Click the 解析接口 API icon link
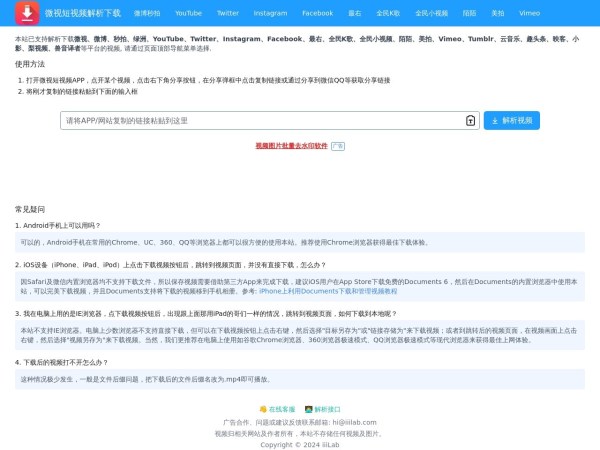This screenshot has width=600, height=450. tap(324, 409)
